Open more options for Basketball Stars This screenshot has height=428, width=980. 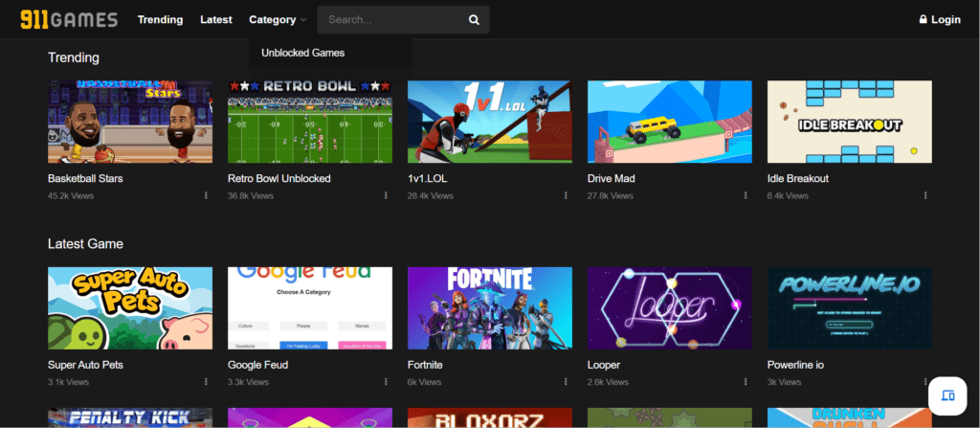206,196
